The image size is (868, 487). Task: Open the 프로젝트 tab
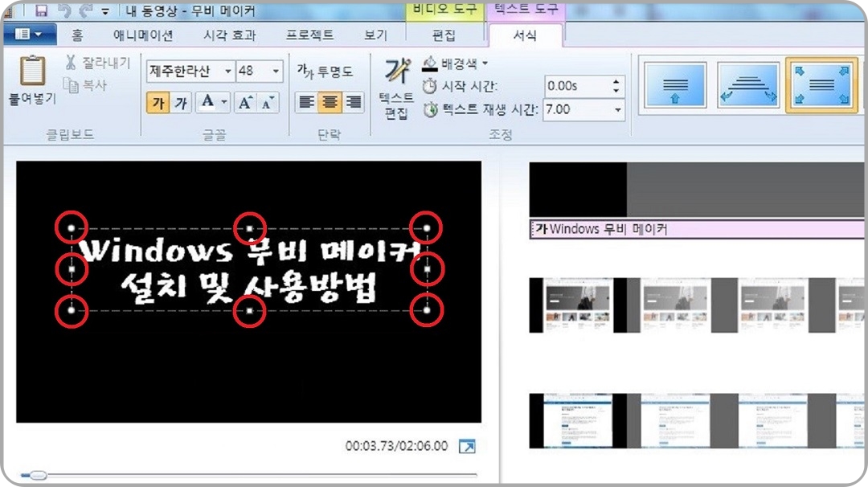(309, 35)
